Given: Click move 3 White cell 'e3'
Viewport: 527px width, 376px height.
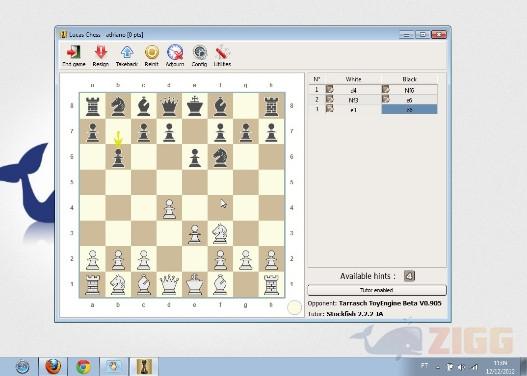Looking at the screenshot, I should [x=353, y=109].
